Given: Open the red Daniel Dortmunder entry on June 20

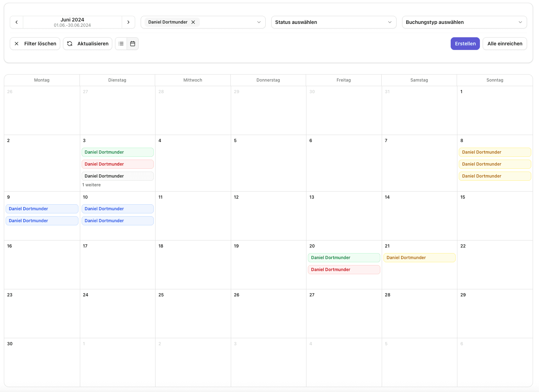Looking at the screenshot, I should (344, 270).
